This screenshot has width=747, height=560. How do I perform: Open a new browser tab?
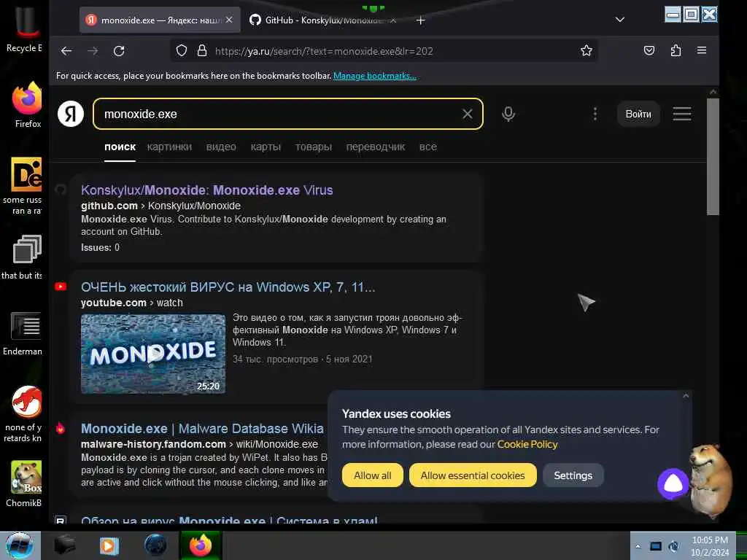[420, 20]
